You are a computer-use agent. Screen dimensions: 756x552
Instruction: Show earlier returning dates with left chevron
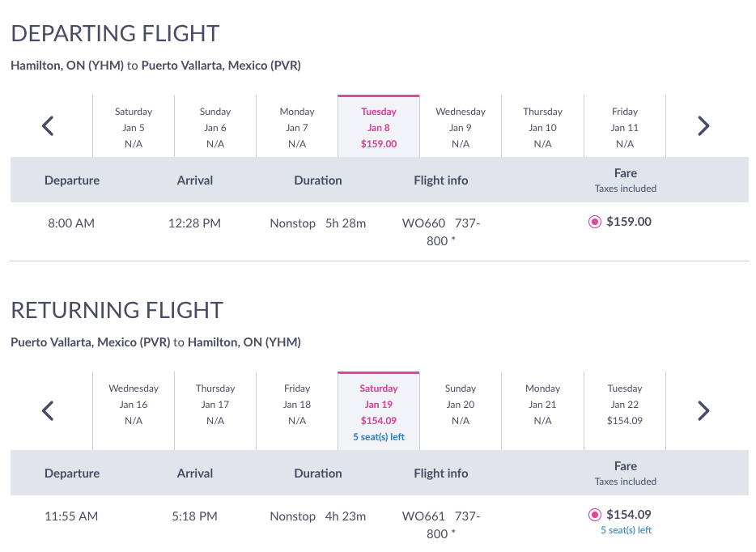[48, 410]
